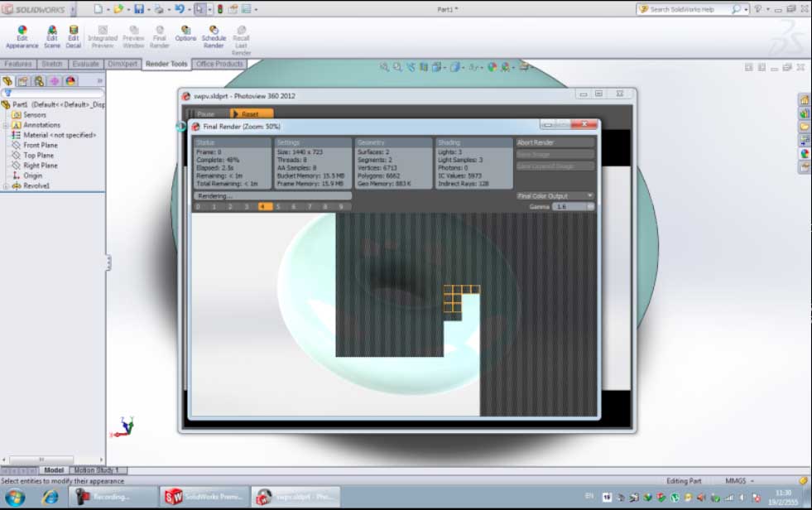Click the Edit Appearance icon in view toolbar
The height and width of the screenshot is (510, 812).
coord(492,67)
